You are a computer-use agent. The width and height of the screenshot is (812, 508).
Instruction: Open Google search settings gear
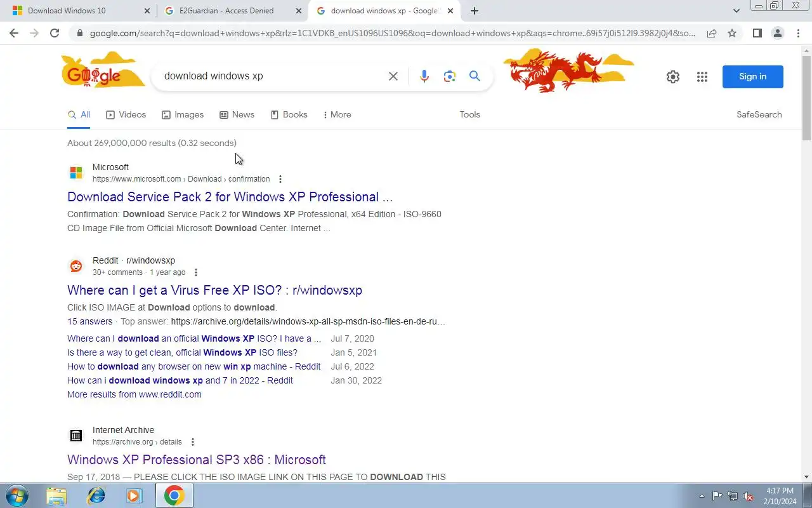[673, 77]
